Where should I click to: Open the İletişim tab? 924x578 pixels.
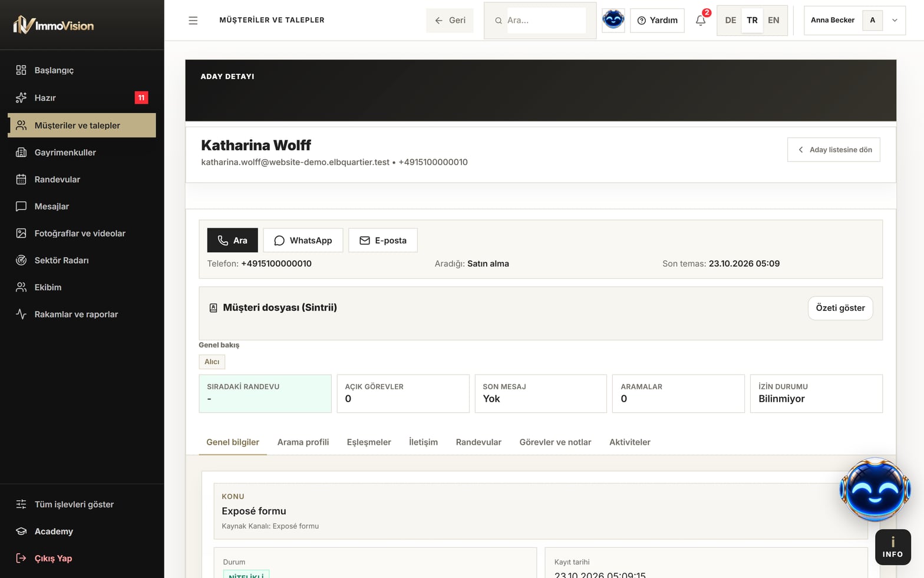click(423, 442)
